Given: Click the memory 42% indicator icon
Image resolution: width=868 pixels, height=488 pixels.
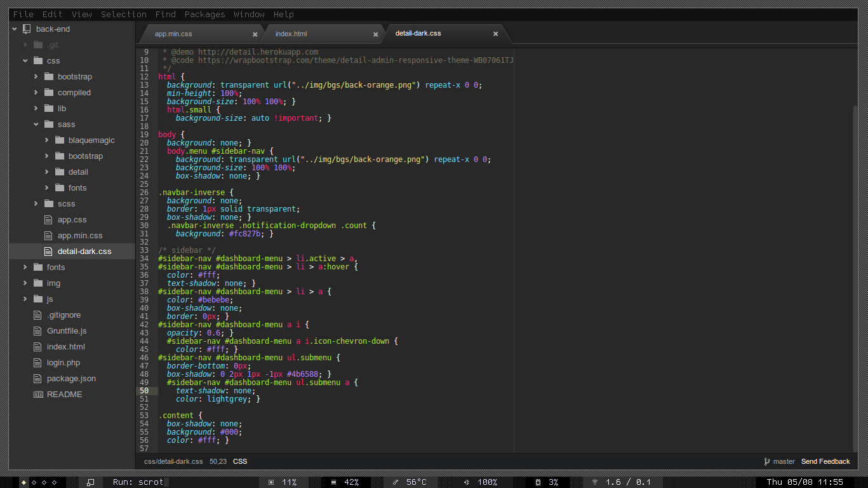Looking at the screenshot, I should coord(335,482).
